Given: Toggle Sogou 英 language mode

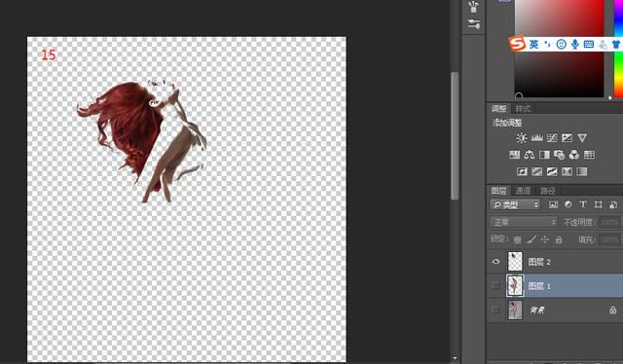Looking at the screenshot, I should coord(534,44).
